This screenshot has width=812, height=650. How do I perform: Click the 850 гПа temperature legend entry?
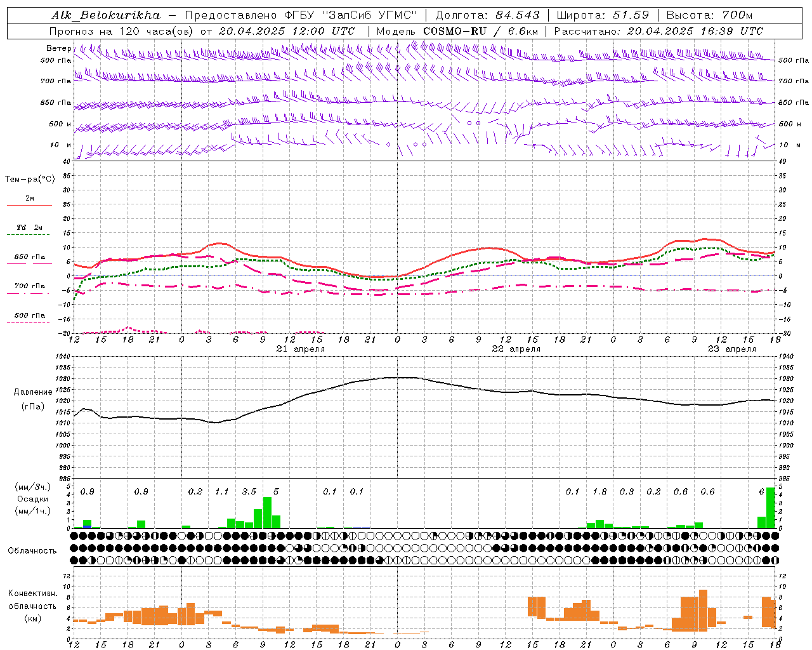click(30, 257)
